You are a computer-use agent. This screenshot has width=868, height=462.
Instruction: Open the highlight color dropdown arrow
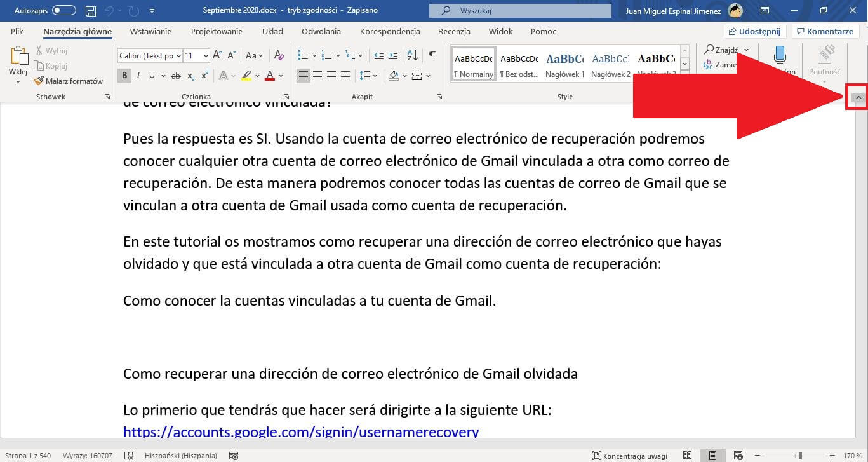[x=257, y=76]
